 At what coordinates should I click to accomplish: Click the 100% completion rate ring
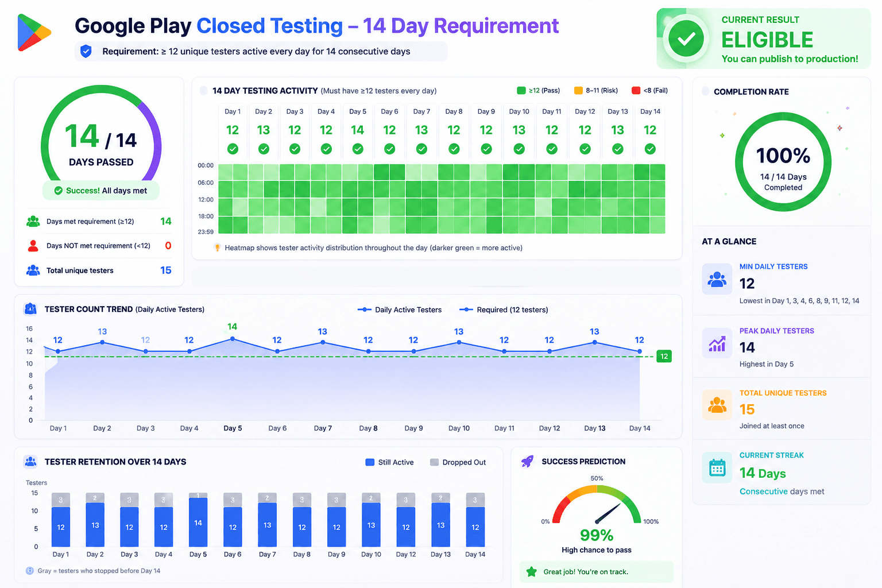[x=783, y=163]
